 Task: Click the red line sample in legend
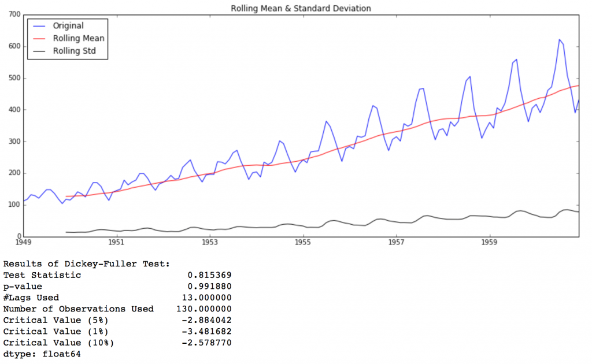click(x=39, y=38)
